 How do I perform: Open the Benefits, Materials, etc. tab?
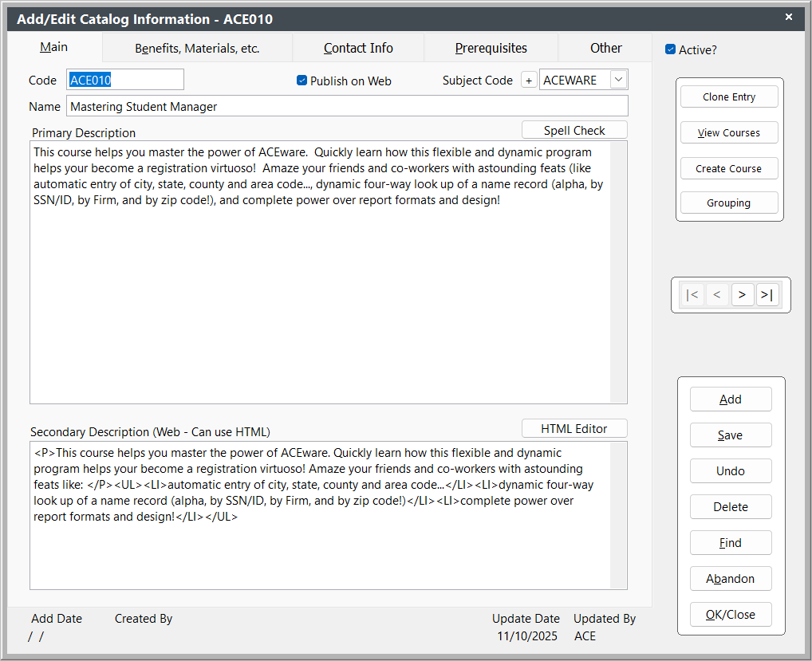pyautogui.click(x=197, y=48)
